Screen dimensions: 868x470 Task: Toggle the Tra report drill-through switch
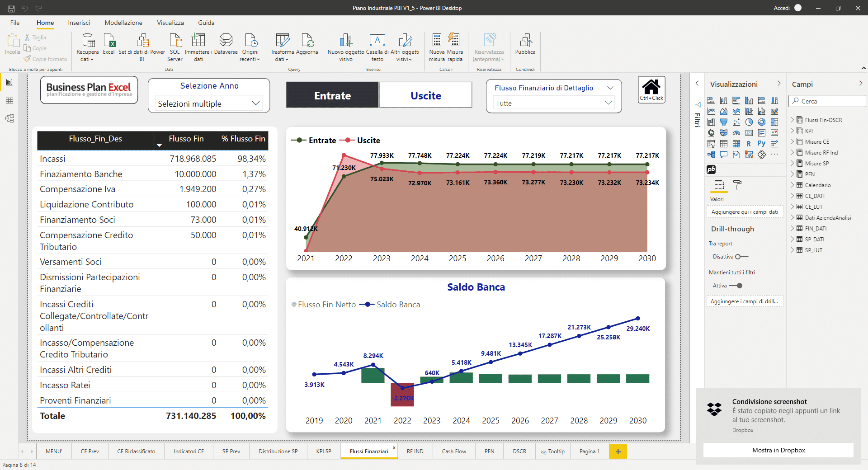(741, 257)
